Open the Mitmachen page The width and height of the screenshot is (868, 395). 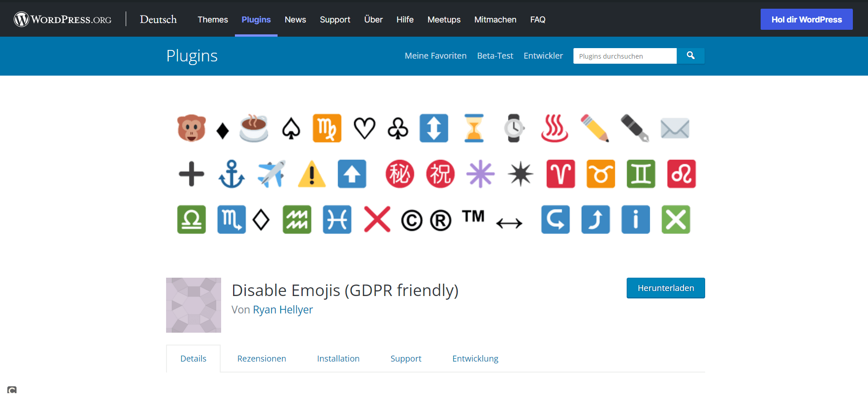[495, 20]
